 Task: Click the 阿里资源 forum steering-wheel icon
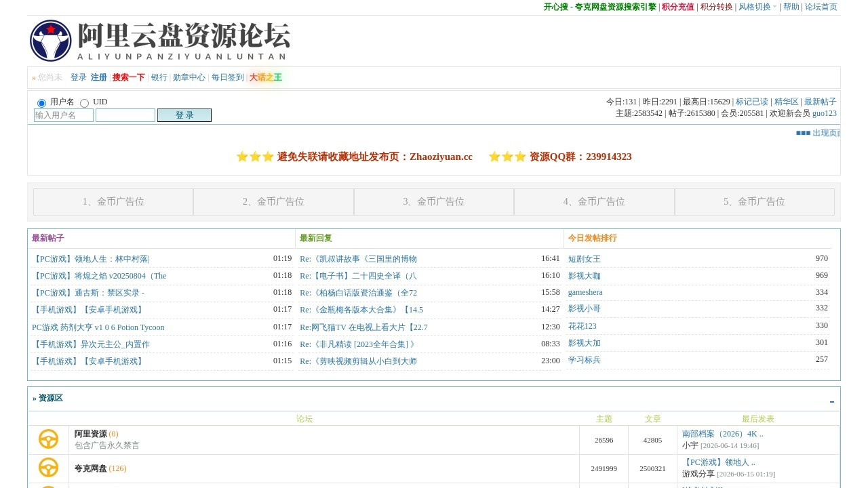click(x=48, y=439)
